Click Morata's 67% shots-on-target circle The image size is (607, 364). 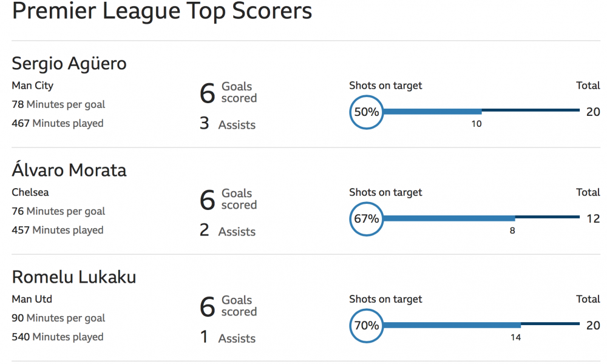coord(366,219)
